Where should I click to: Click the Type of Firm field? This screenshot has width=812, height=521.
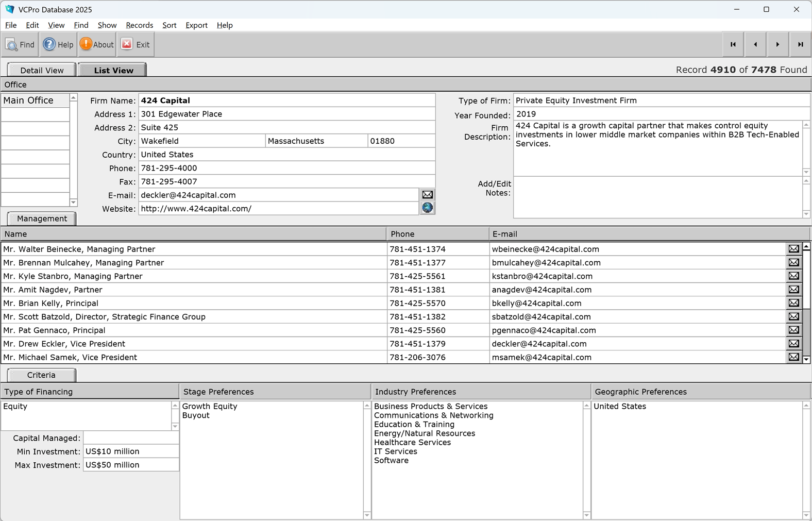point(662,100)
